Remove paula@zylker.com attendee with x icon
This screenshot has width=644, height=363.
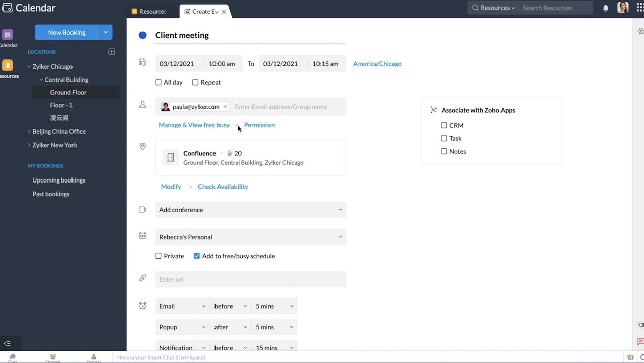coord(225,107)
